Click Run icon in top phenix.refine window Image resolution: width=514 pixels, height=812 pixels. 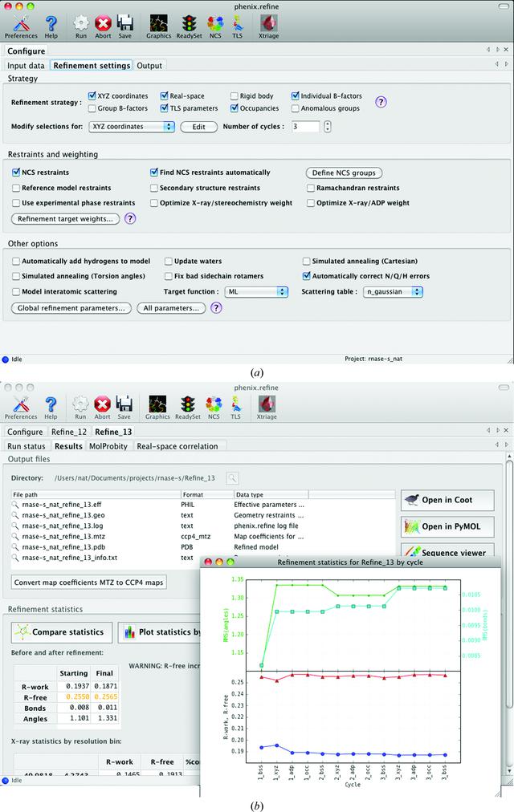[81, 26]
